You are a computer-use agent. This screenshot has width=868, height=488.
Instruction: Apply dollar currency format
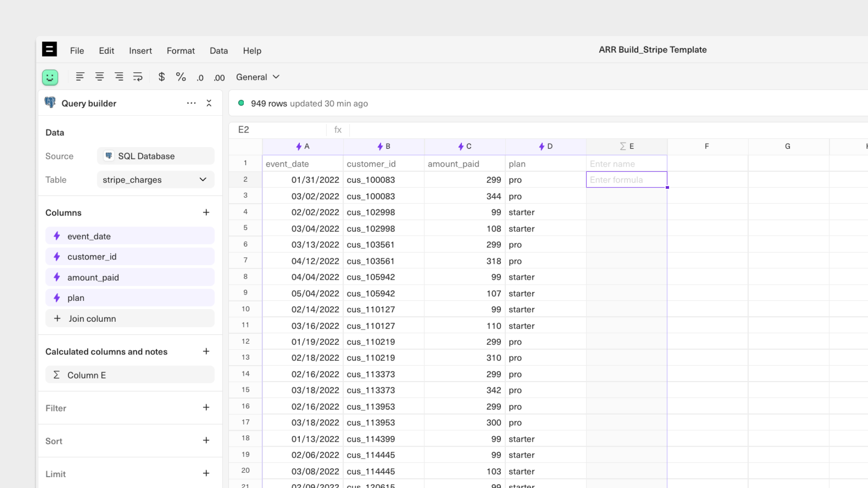(162, 77)
